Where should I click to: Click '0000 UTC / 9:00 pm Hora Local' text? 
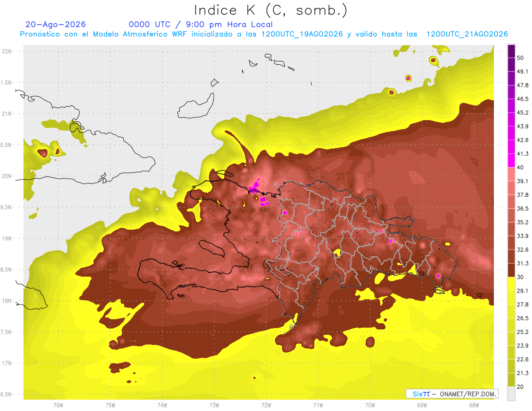click(201, 24)
